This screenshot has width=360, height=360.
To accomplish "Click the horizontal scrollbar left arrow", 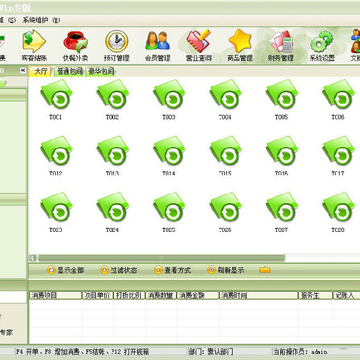I will coord(33,258).
